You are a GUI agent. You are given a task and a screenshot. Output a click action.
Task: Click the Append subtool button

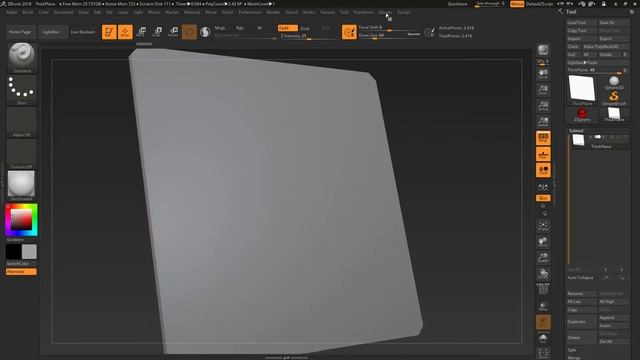(613, 318)
